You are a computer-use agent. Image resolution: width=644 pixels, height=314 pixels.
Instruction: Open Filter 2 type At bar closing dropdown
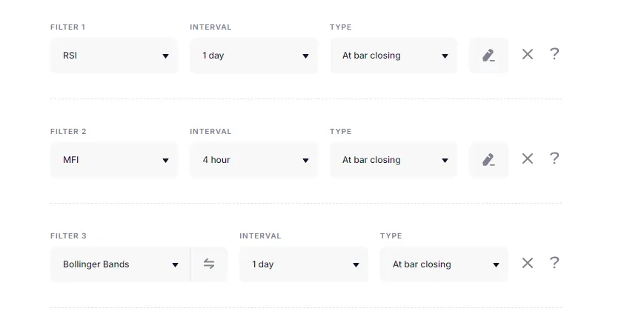(394, 160)
